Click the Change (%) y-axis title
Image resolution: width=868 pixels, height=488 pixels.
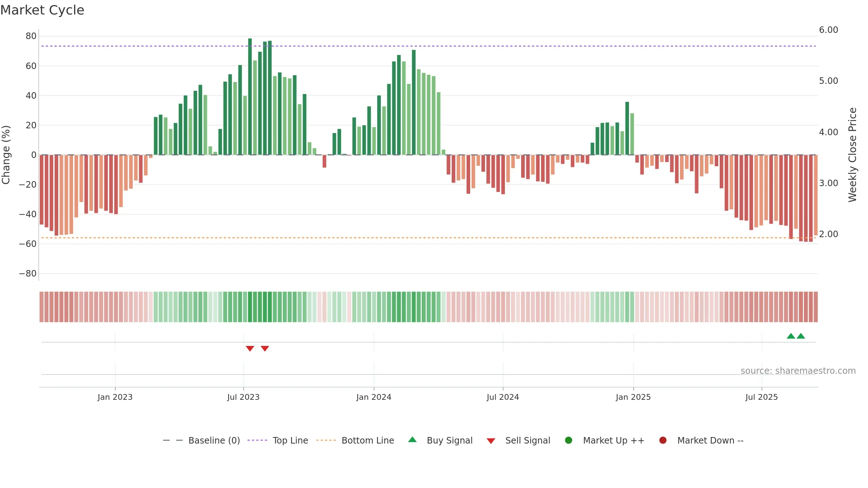6,155
